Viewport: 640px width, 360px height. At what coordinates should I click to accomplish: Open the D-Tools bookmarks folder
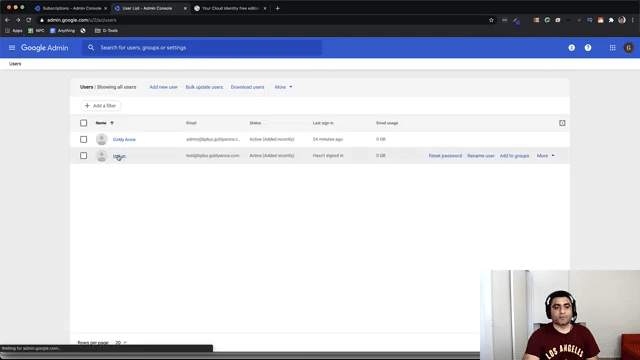(x=106, y=31)
